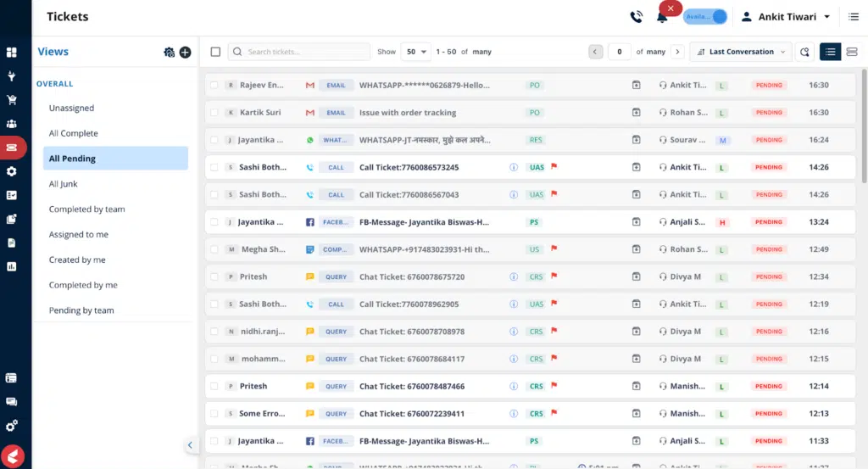This screenshot has width=868, height=469.
Task: Open the dashboard grid icon in sidebar
Action: coord(12,52)
